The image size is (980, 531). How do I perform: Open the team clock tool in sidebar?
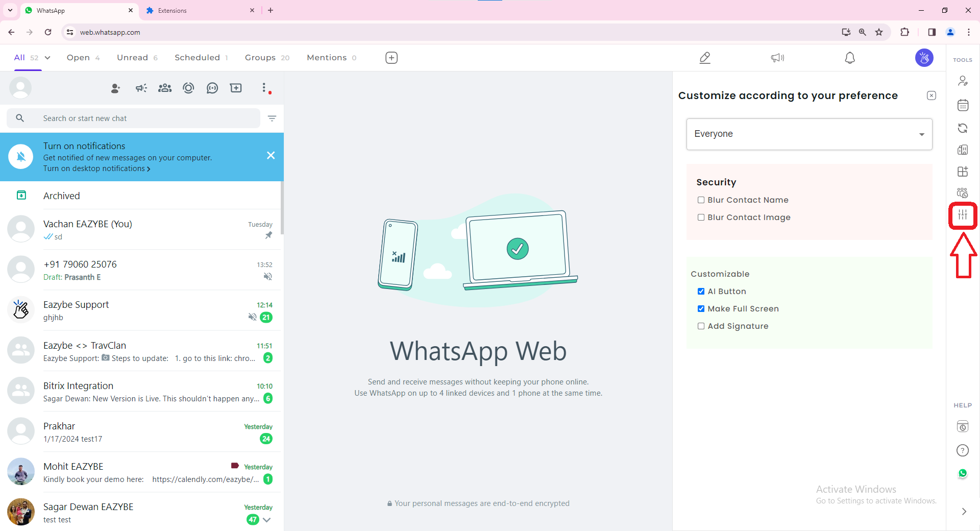click(963, 193)
